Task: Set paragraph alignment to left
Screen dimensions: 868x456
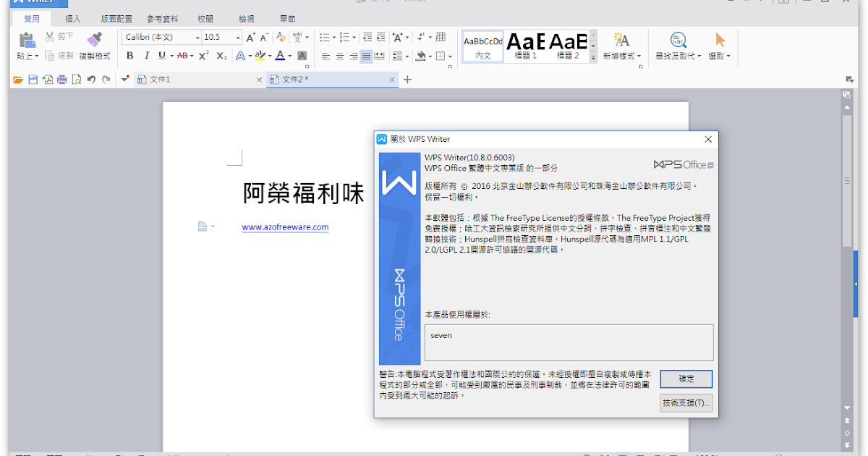Action: [x=325, y=56]
